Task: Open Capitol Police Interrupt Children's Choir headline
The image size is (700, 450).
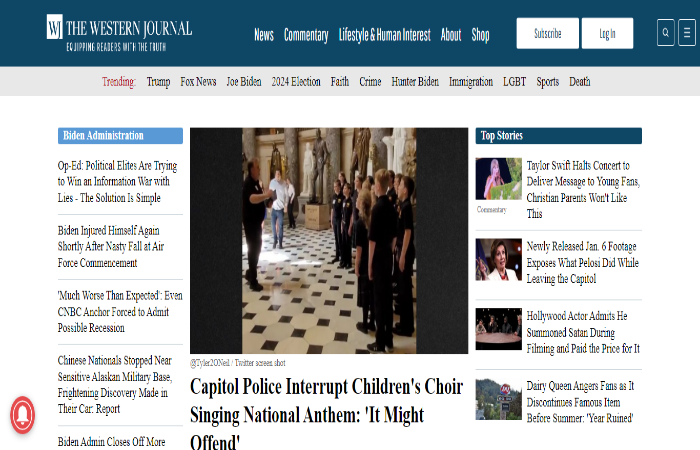Action: pyautogui.click(x=326, y=415)
